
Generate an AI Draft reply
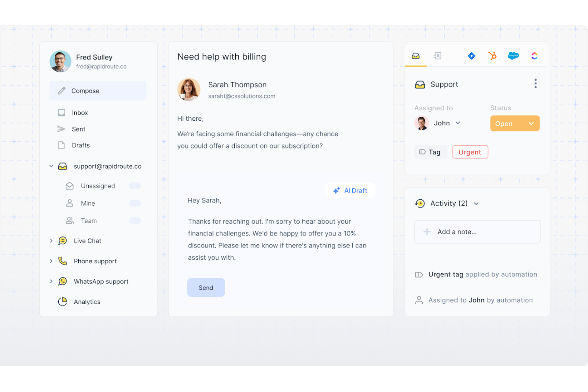pos(350,190)
